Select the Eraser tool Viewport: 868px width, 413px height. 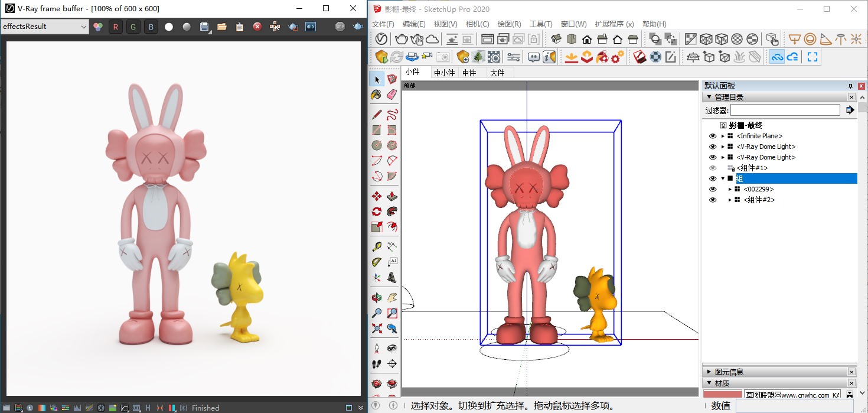[x=392, y=95]
